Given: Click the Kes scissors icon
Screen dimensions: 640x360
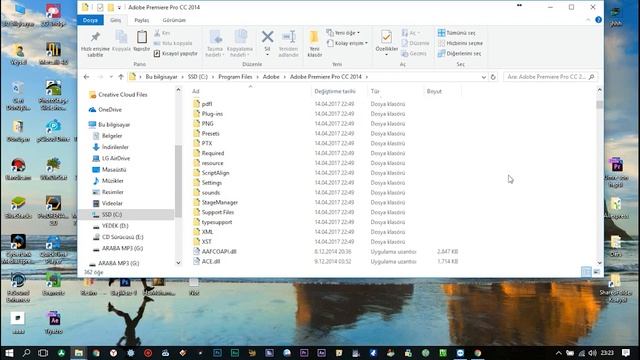Looking at the screenshot, I should click(157, 33).
